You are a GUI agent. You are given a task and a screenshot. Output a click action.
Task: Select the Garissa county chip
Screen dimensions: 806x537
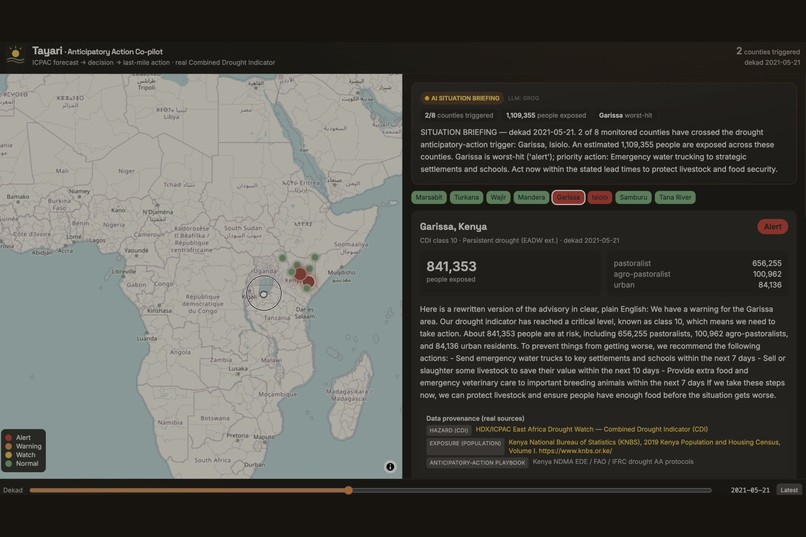click(568, 197)
